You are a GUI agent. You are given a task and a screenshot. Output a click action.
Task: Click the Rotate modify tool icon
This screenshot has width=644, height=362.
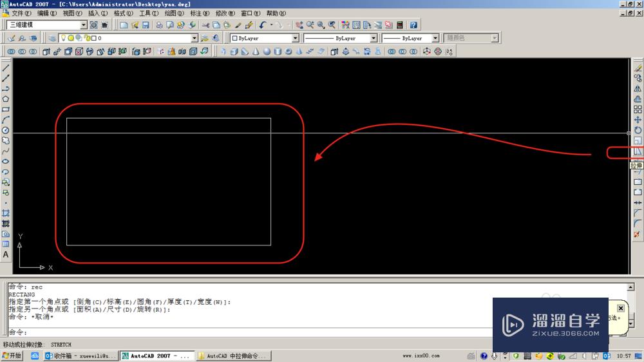[638, 130]
